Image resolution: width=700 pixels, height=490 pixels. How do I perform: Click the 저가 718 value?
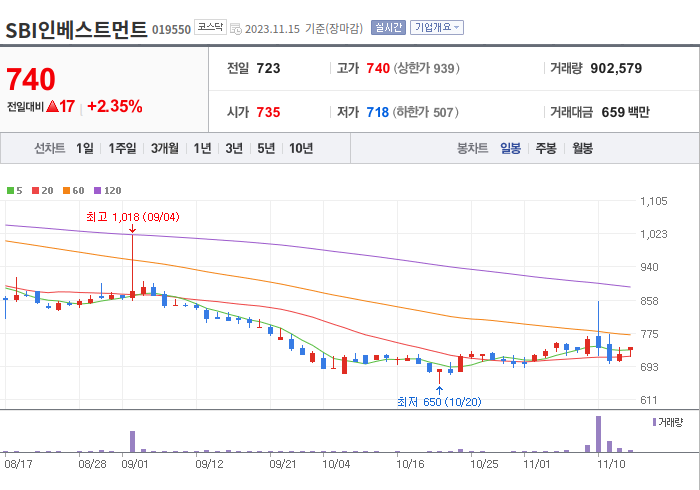(x=378, y=112)
